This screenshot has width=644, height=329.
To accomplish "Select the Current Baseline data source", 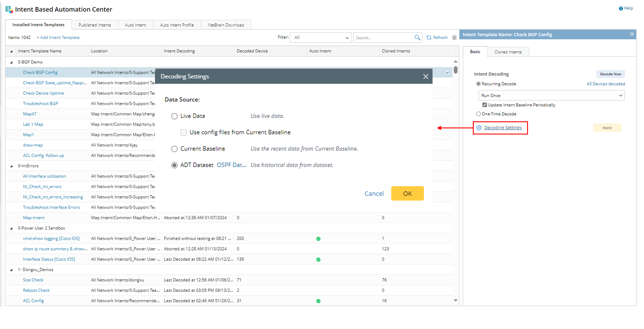I will pos(175,149).
